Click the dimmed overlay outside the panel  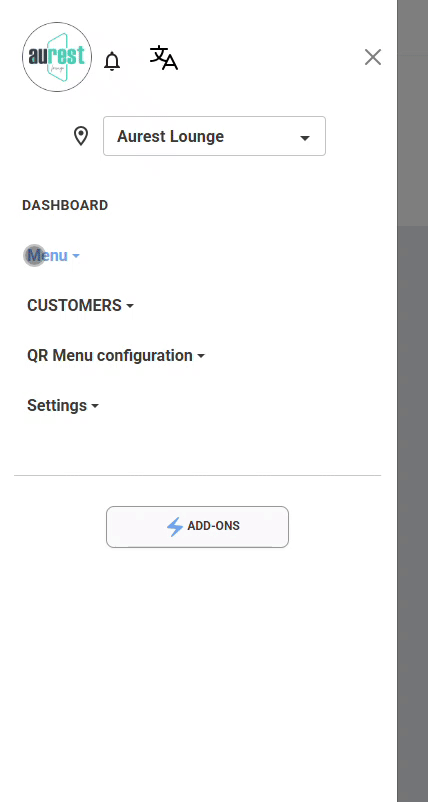[x=413, y=401]
